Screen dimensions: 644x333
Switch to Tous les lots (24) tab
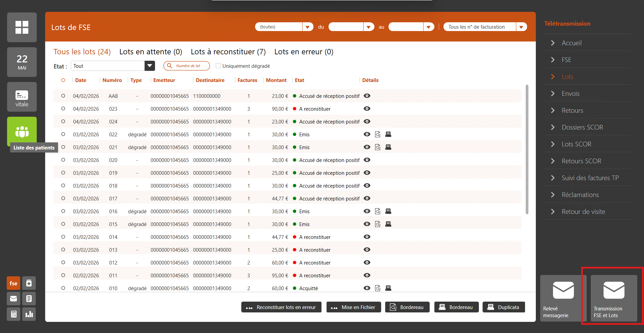82,52
